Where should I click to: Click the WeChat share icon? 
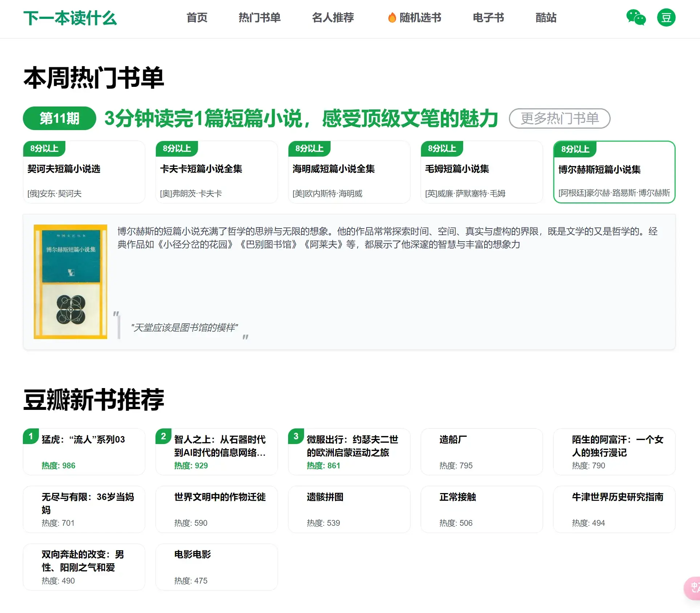[x=635, y=18]
